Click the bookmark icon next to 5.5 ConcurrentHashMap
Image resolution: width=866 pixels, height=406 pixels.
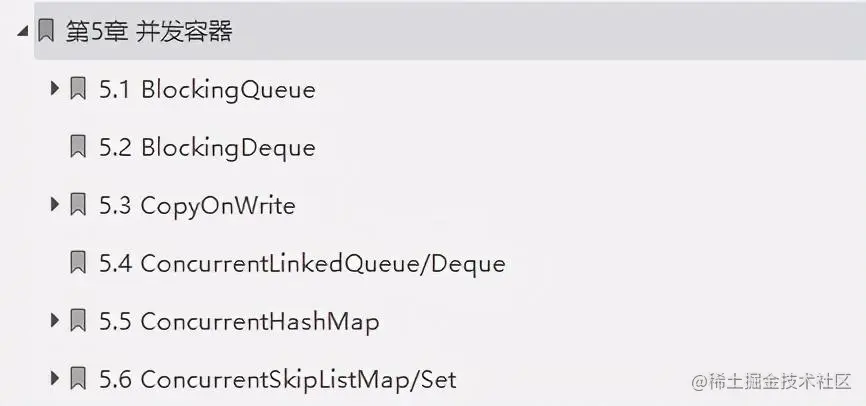point(78,322)
